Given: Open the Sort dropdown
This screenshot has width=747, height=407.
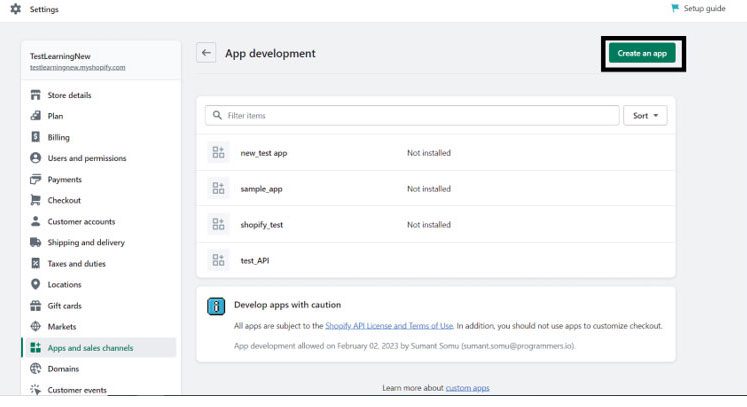Looking at the screenshot, I should 645,115.
